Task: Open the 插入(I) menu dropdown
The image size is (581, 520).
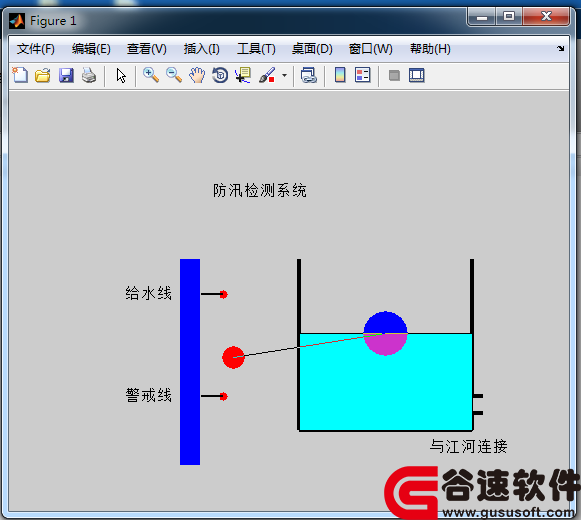Action: click(x=202, y=49)
